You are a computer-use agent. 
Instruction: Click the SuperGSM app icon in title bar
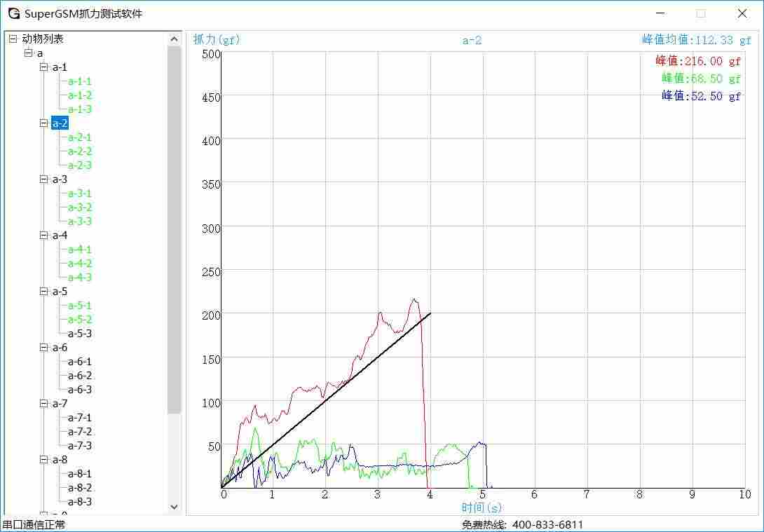pyautogui.click(x=14, y=13)
